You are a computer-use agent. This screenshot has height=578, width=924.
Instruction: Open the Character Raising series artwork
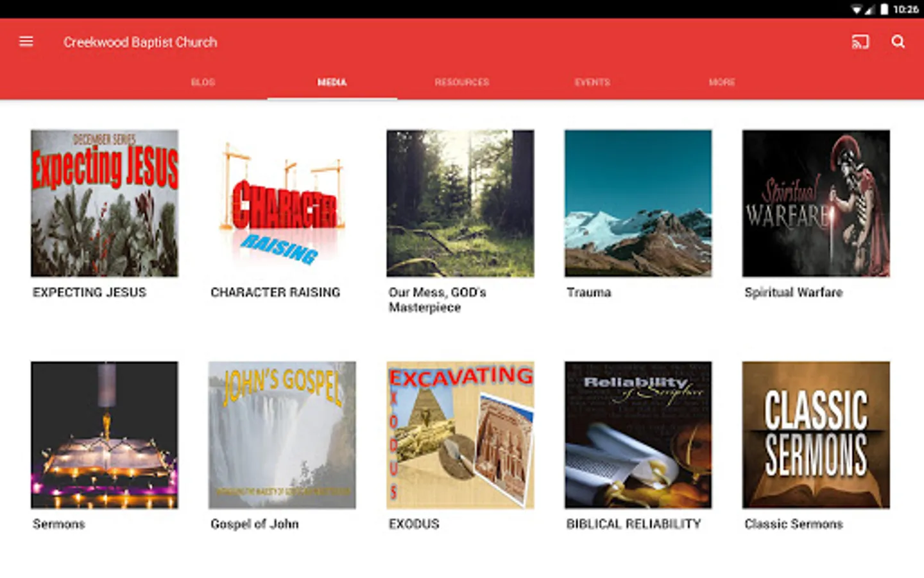[x=282, y=204]
